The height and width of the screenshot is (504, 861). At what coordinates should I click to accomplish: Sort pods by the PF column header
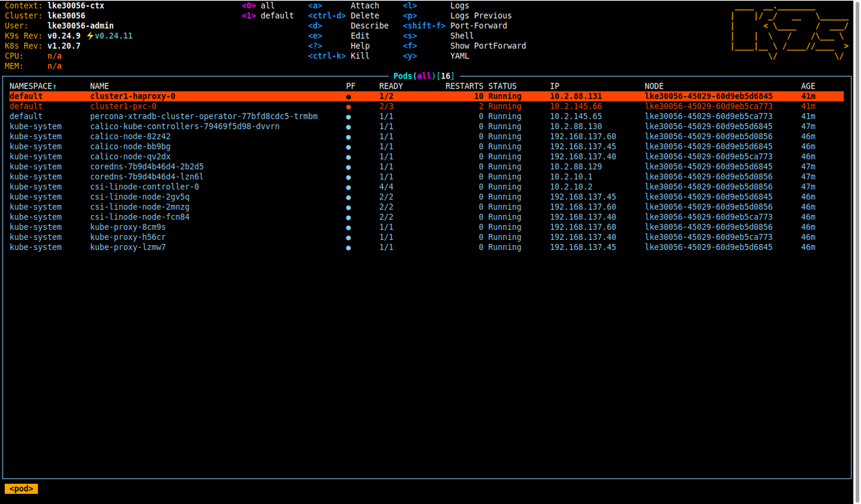coord(350,86)
